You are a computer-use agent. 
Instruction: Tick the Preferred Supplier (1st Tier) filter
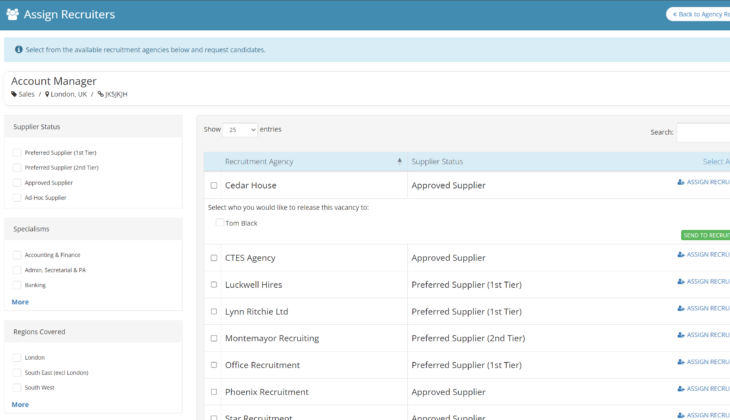tap(17, 153)
